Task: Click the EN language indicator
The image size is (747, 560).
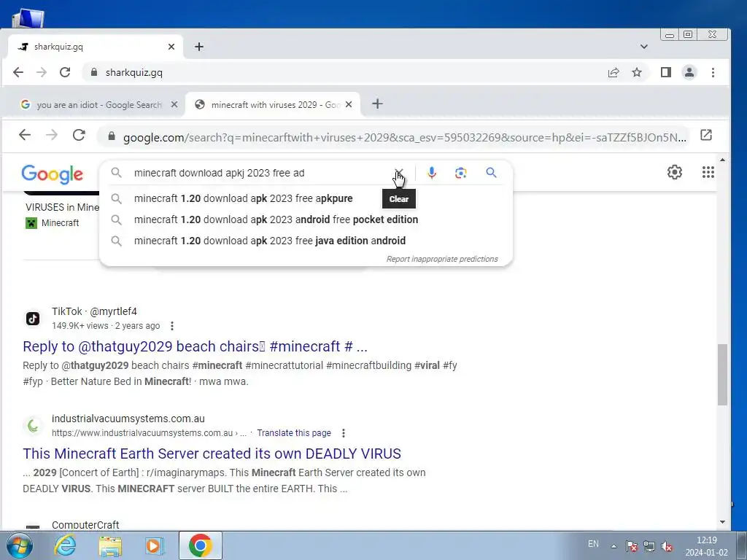Action: (593, 544)
